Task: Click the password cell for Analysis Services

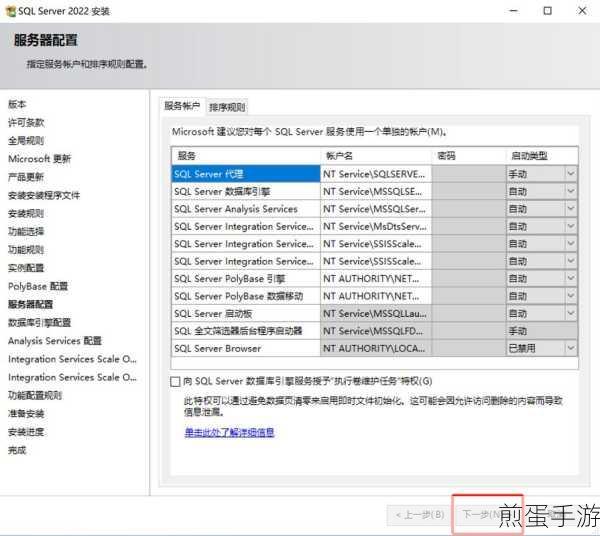Action: (x=468, y=209)
